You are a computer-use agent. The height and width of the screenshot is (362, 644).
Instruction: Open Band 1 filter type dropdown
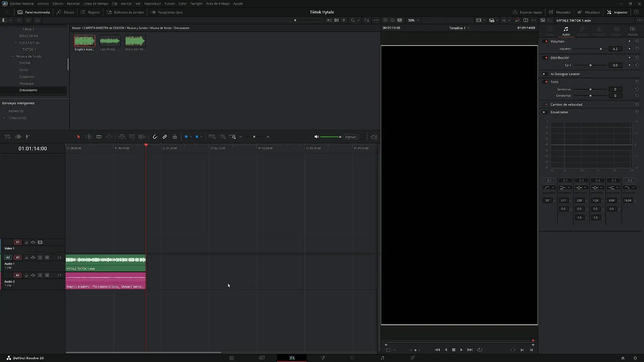click(x=549, y=188)
